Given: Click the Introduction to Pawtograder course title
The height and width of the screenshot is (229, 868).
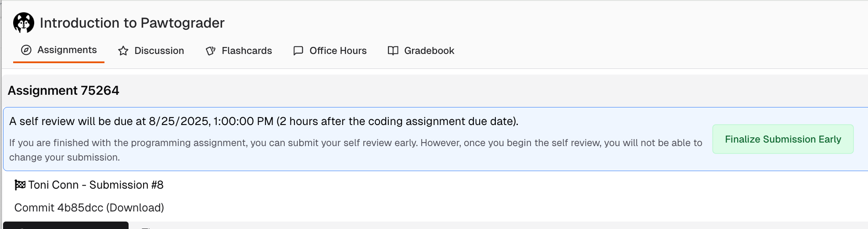Looking at the screenshot, I should [x=132, y=23].
